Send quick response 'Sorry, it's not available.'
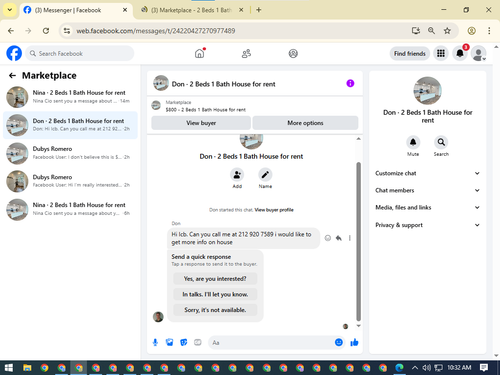Viewport: 500px width, 375px height. coord(215,310)
